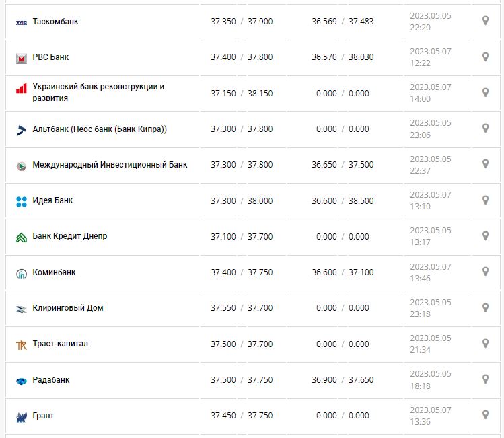
Task: Click the Альтбанк logo icon
Action: pyautogui.click(x=21, y=130)
